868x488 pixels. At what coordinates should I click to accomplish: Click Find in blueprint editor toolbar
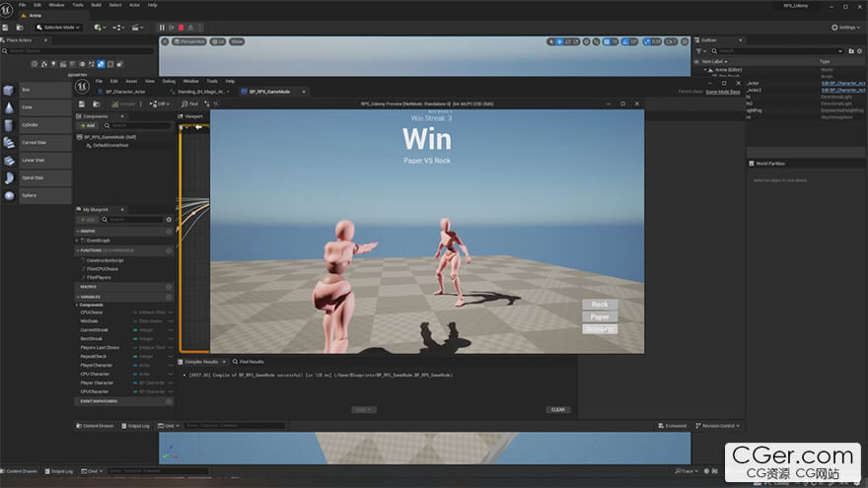click(x=187, y=104)
